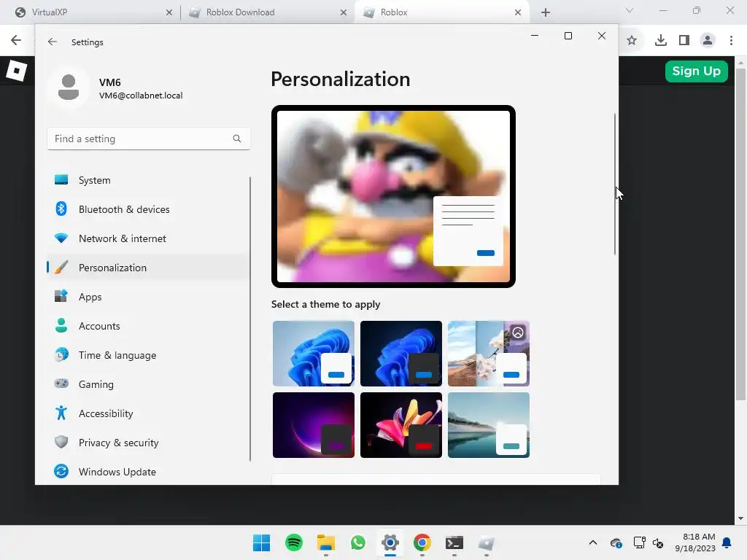Open Network & internet settings
Screen dimensions: 747x560
(147, 238)
